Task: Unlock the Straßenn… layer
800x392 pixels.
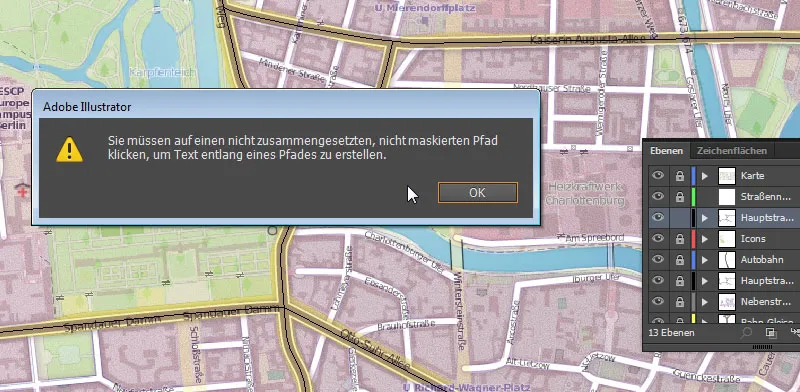Action: 680,197
